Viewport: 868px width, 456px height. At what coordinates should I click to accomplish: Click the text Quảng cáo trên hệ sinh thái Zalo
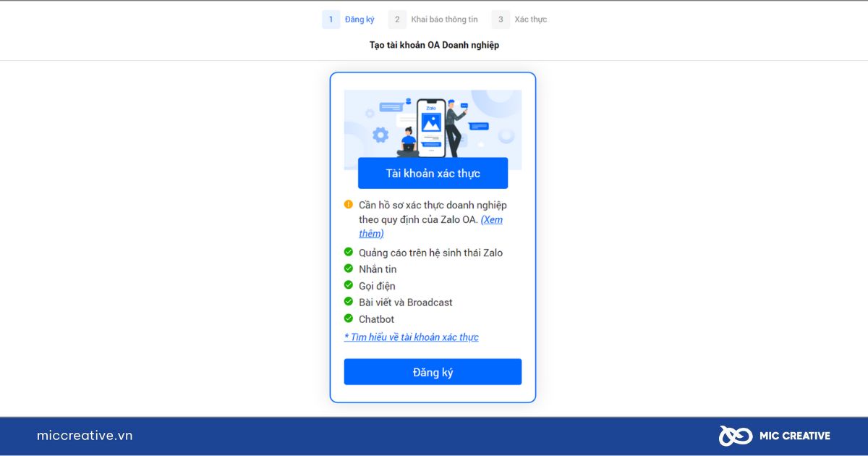(430, 253)
